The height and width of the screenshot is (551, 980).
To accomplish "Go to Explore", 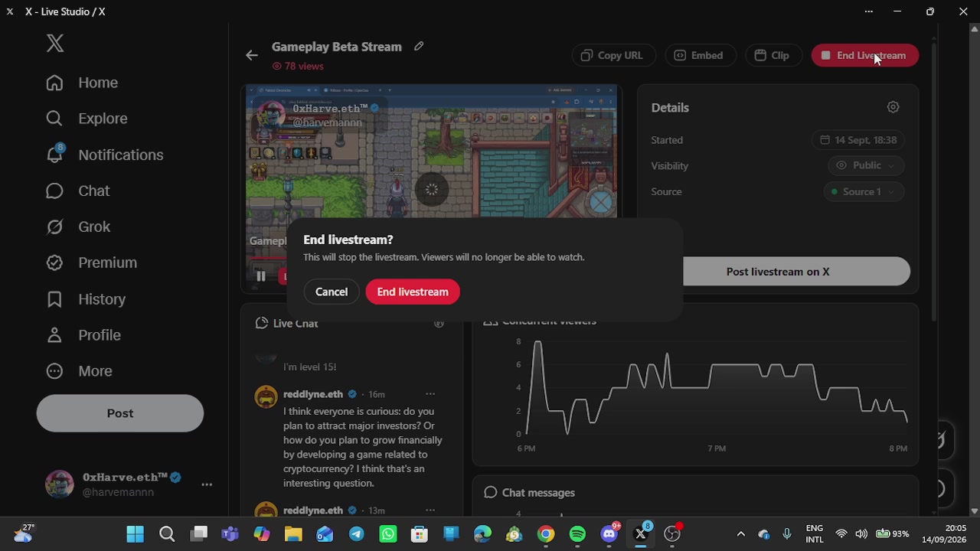I will pos(87,119).
